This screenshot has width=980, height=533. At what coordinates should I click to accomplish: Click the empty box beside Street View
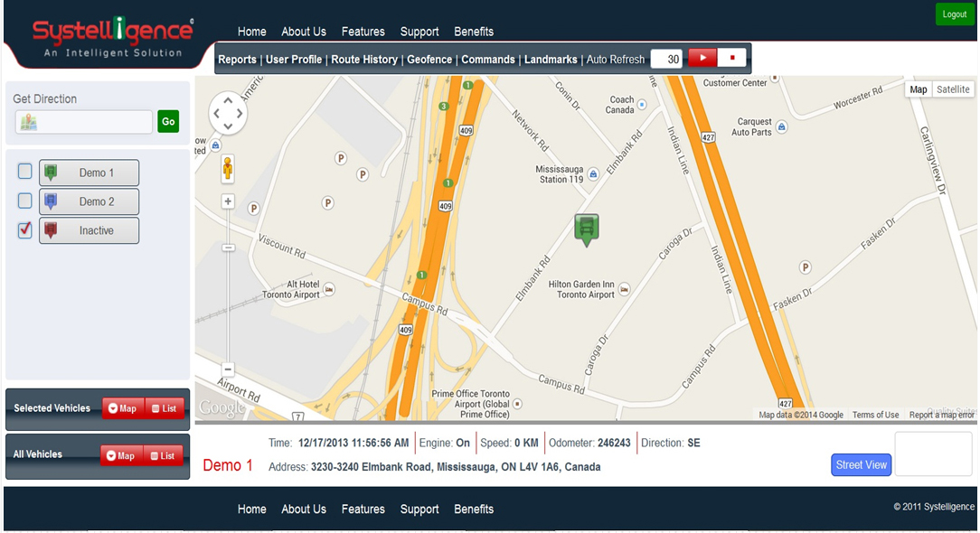pos(934,454)
